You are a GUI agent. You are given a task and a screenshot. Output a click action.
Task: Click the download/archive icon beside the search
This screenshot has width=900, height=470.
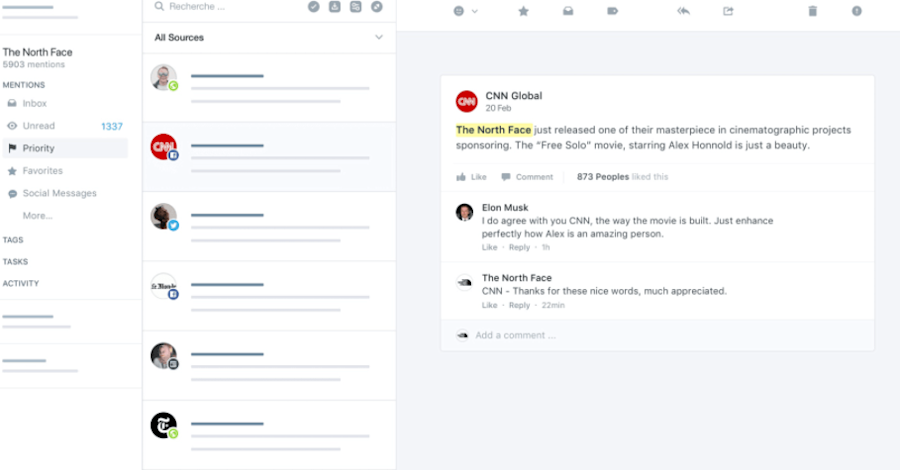[335, 6]
